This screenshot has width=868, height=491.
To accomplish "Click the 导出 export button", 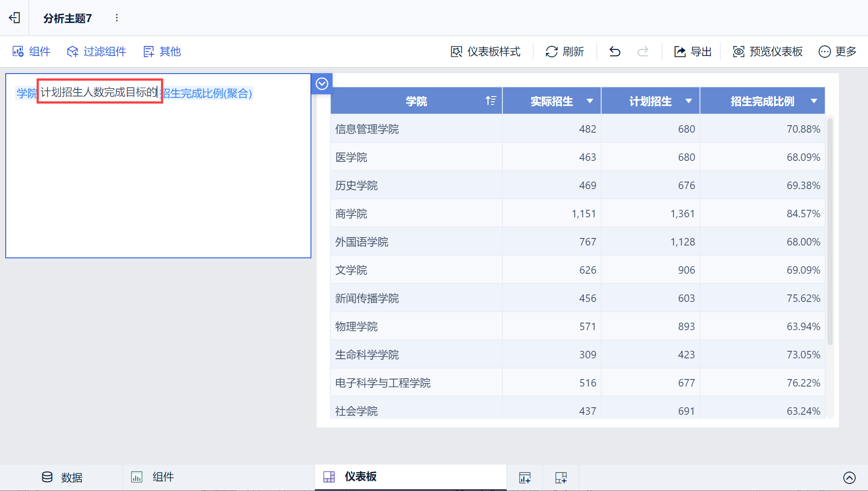I will (x=692, y=52).
